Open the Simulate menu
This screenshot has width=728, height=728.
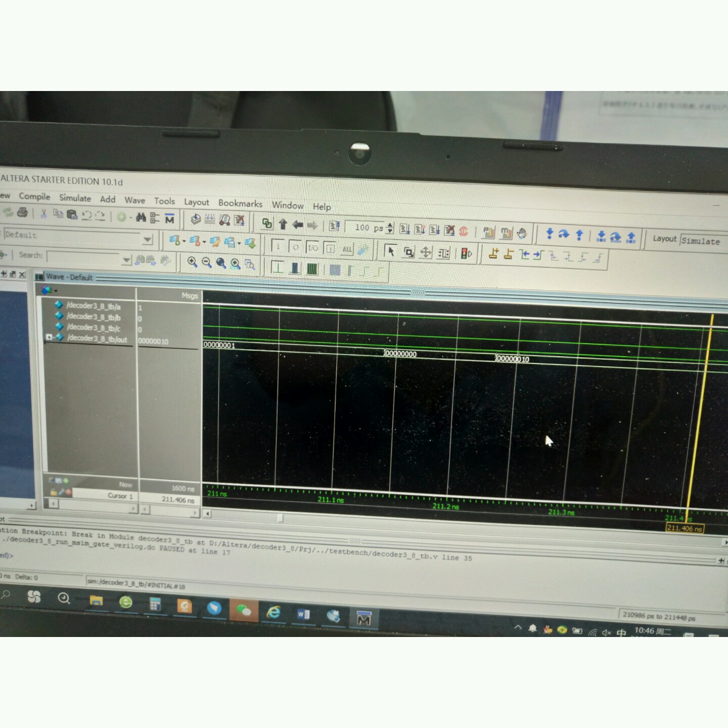coord(75,198)
